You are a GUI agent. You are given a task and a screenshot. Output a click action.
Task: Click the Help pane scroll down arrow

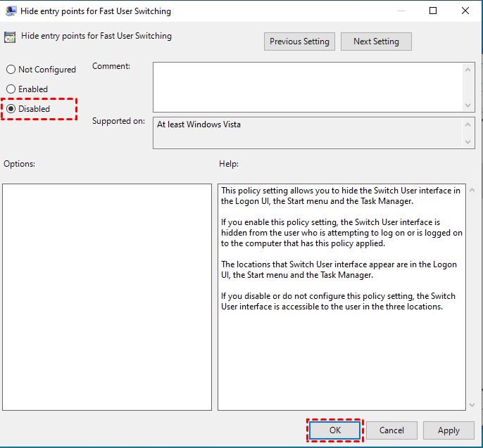tap(470, 404)
